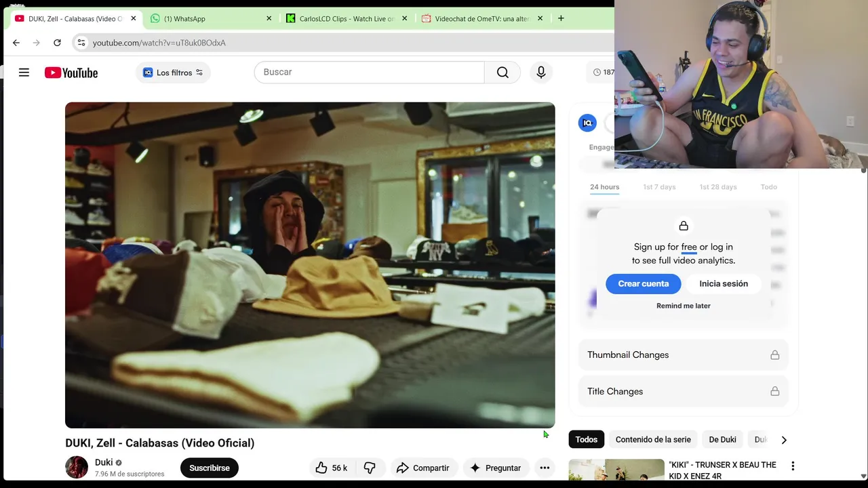Viewport: 868px width, 488px height.
Task: Open KIKI video three-dot options menu
Action: coord(793,466)
